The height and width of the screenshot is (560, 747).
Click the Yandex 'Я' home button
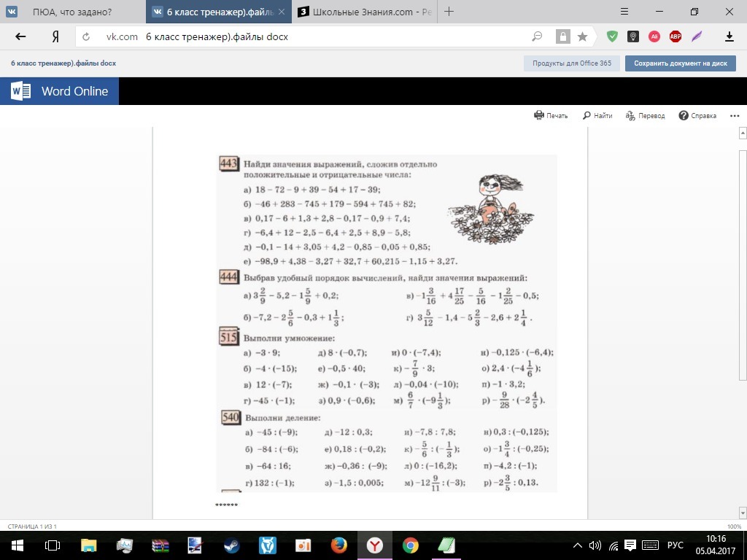pyautogui.click(x=55, y=36)
